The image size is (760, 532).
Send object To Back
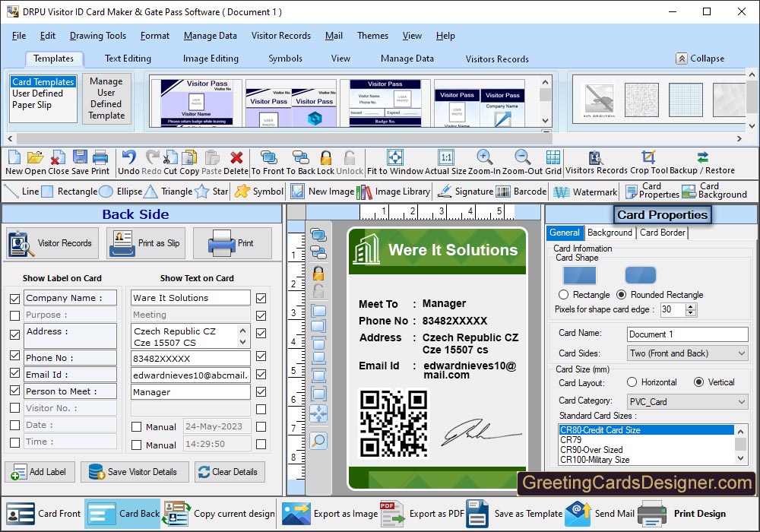pyautogui.click(x=300, y=157)
